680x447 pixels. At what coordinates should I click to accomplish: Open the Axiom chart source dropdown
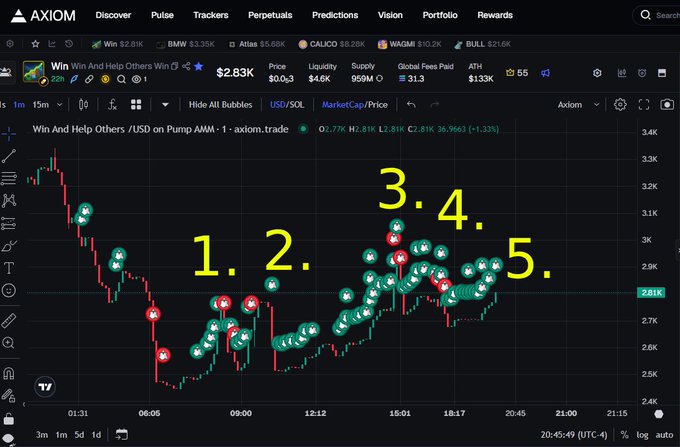tap(578, 104)
